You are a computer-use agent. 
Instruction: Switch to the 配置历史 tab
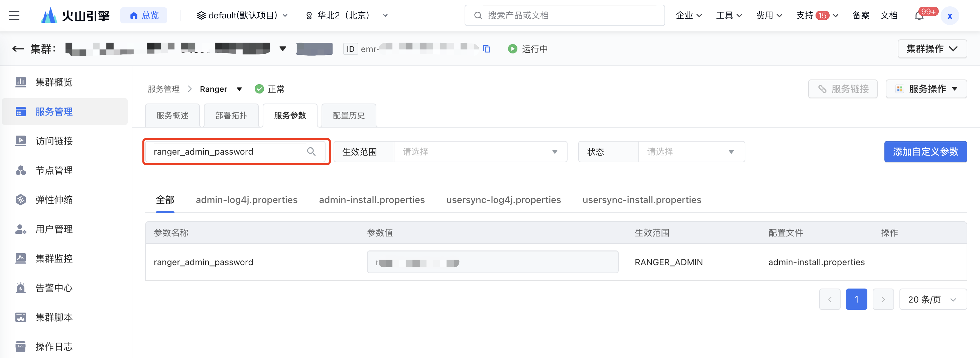349,116
